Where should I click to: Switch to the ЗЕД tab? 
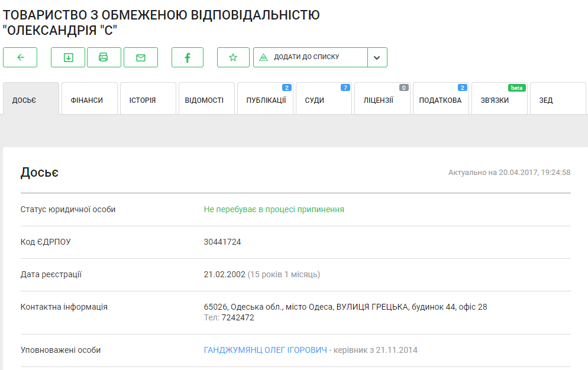pos(546,100)
